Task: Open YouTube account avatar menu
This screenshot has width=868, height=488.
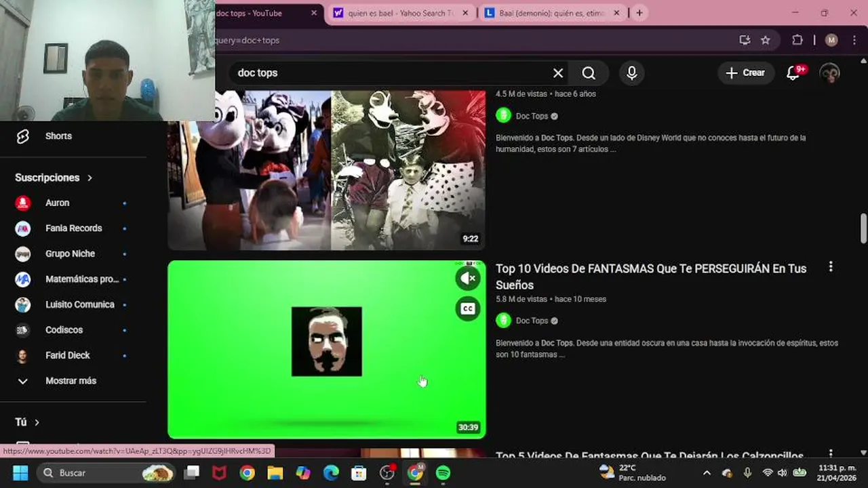Action: coord(830,73)
